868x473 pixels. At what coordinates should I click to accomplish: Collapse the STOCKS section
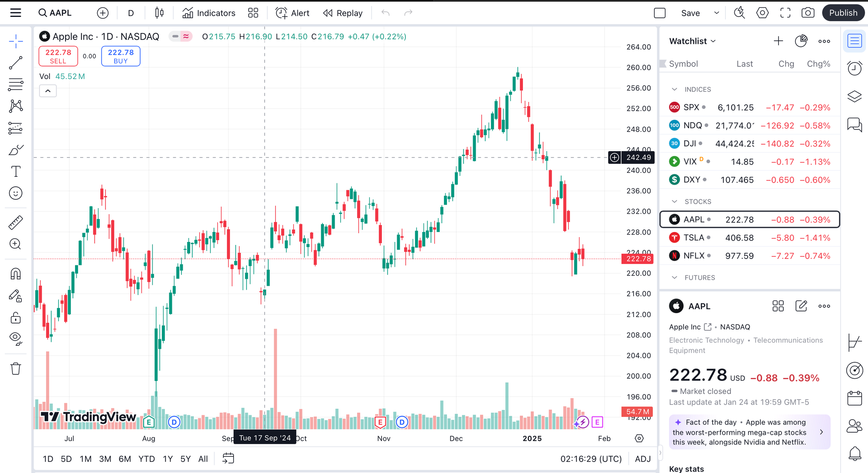674,202
